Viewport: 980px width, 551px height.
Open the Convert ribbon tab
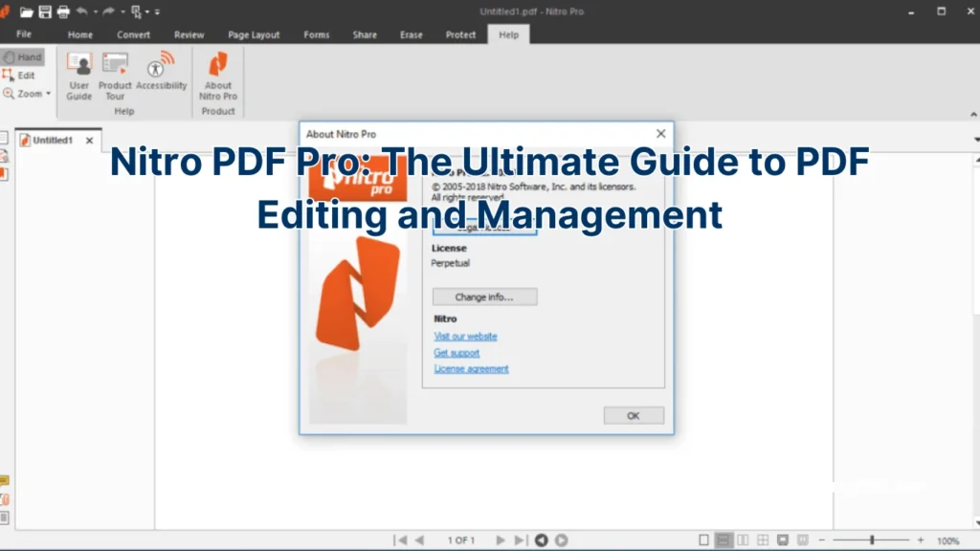point(133,34)
